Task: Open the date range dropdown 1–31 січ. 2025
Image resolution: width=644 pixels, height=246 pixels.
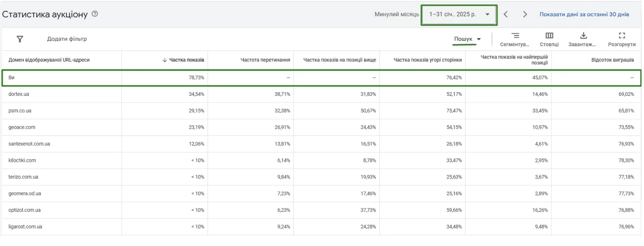Action: click(x=459, y=15)
